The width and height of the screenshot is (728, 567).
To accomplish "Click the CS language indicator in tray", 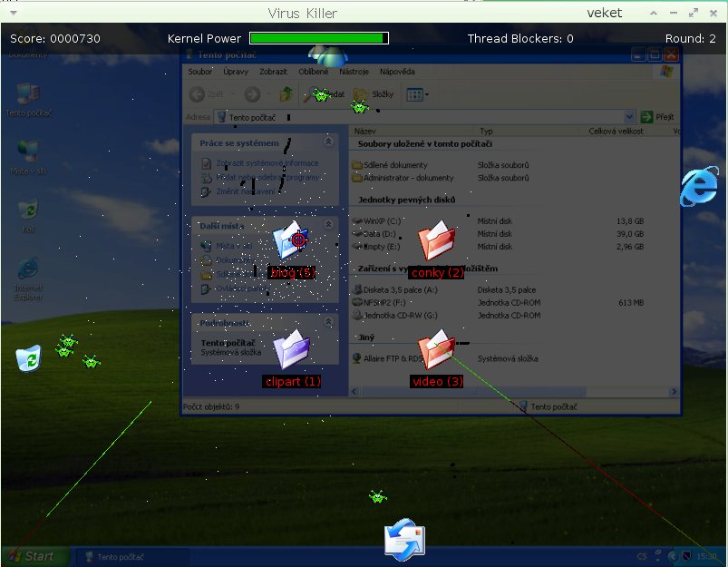I will click(642, 556).
